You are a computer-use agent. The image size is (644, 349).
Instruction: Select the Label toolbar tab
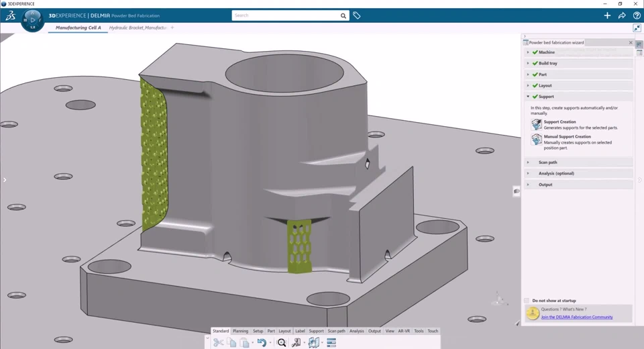[x=301, y=331]
